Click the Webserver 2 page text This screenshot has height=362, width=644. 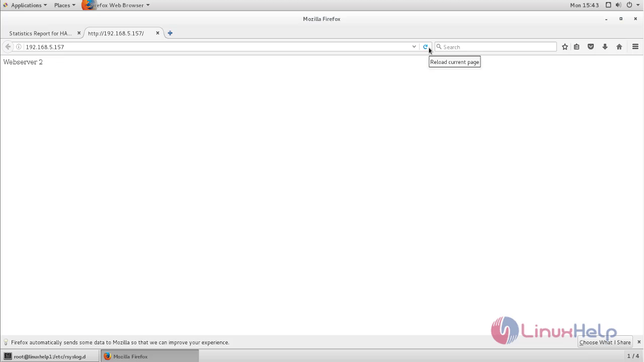coord(23,62)
